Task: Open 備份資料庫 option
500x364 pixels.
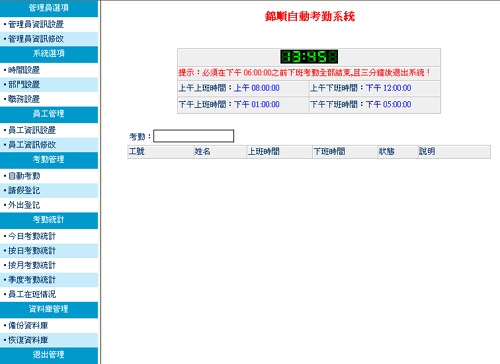Action: (x=28, y=326)
